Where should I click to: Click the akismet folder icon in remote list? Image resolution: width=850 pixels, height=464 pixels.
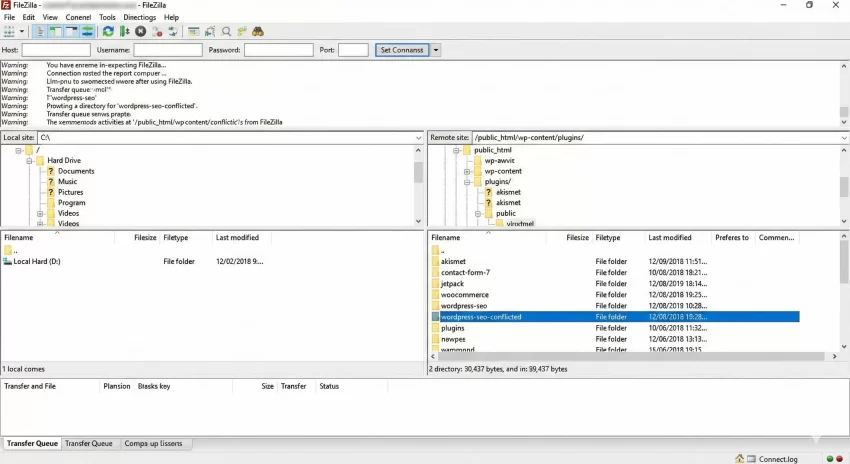click(x=435, y=261)
